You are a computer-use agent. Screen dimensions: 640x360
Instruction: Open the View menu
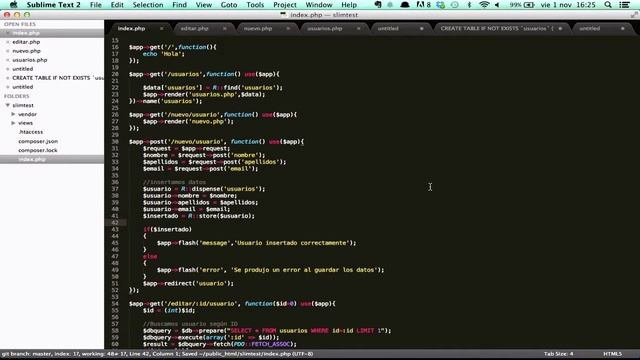pyautogui.click(x=204, y=5)
